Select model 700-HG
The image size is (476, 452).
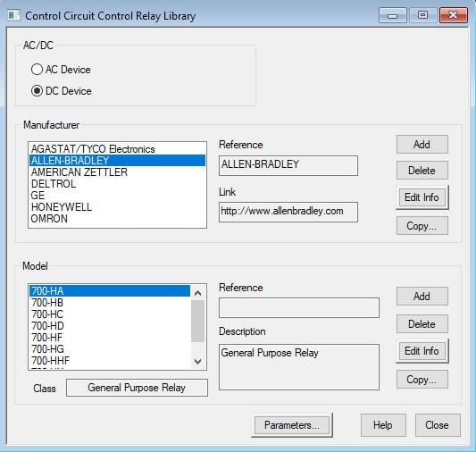pyautogui.click(x=110, y=348)
